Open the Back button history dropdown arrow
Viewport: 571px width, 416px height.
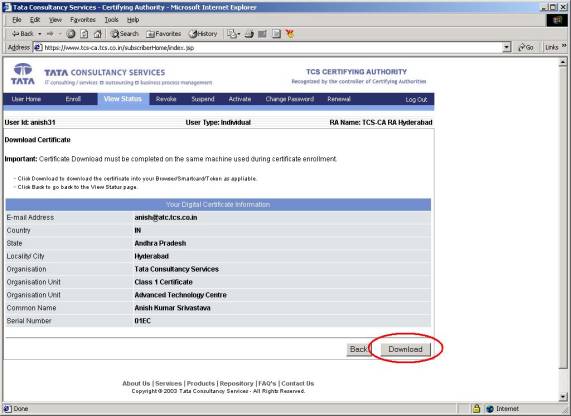point(39,34)
